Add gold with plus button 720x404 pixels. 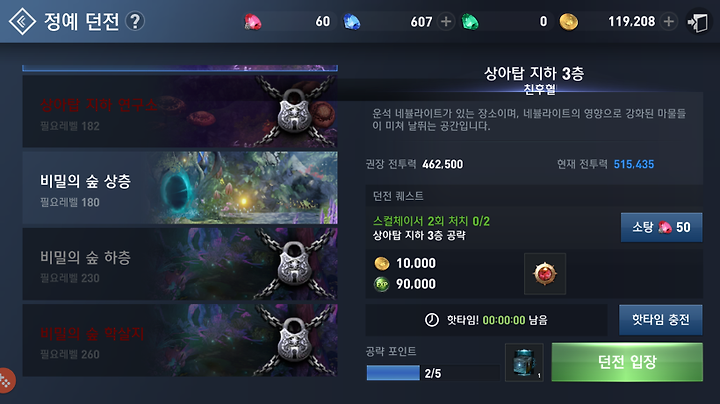(669, 21)
